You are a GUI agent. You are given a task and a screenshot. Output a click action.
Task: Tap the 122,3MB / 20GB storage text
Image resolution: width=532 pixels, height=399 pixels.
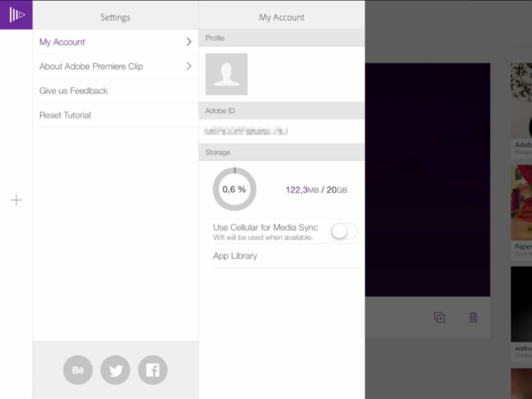point(316,190)
